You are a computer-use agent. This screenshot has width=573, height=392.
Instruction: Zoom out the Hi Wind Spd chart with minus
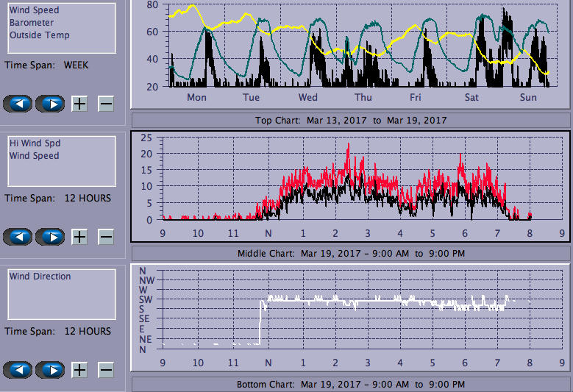106,237
